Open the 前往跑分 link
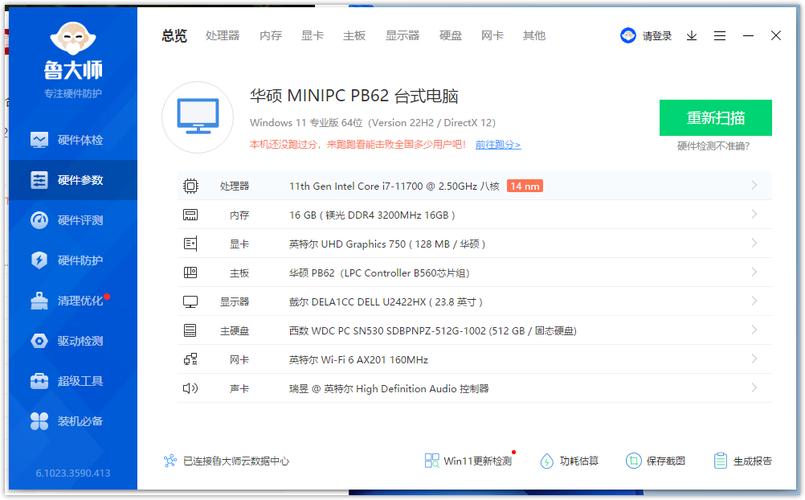The height and width of the screenshot is (500, 805). [x=498, y=145]
